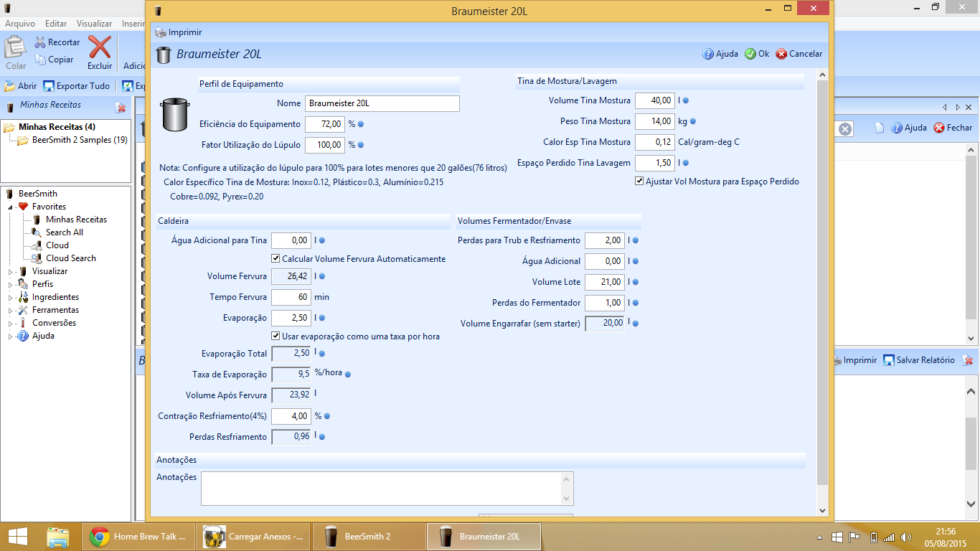980x551 pixels.
Task: Expand the Ajuda tree node
Action: [11, 336]
